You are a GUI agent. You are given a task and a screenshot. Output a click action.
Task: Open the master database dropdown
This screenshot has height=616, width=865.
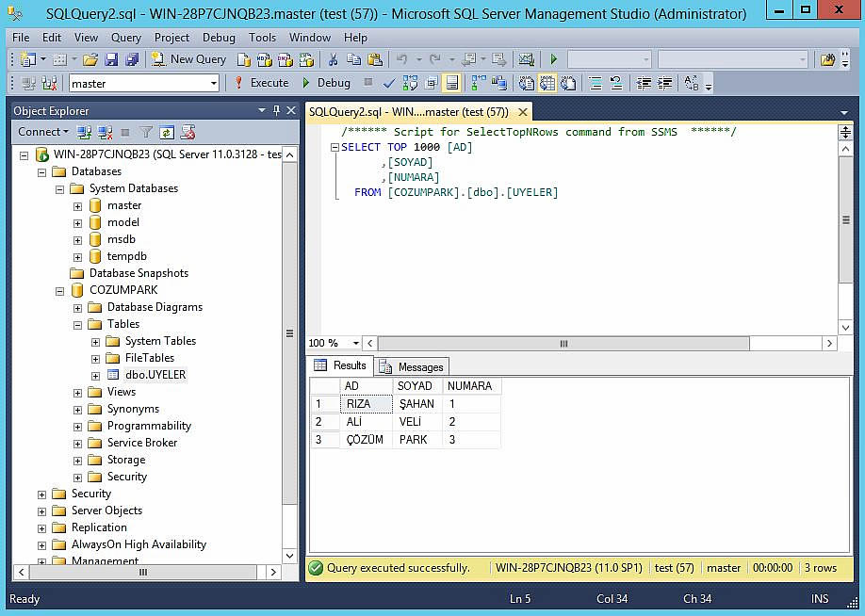(x=214, y=83)
